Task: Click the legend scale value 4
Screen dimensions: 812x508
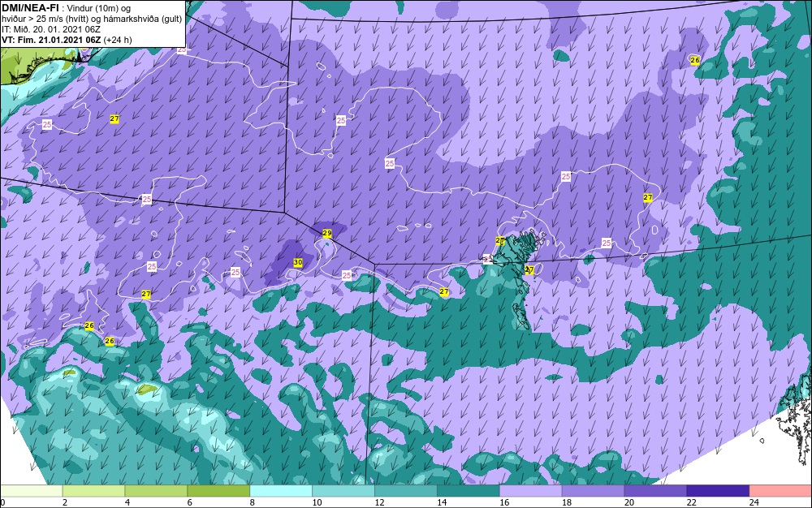Action: [x=127, y=502]
